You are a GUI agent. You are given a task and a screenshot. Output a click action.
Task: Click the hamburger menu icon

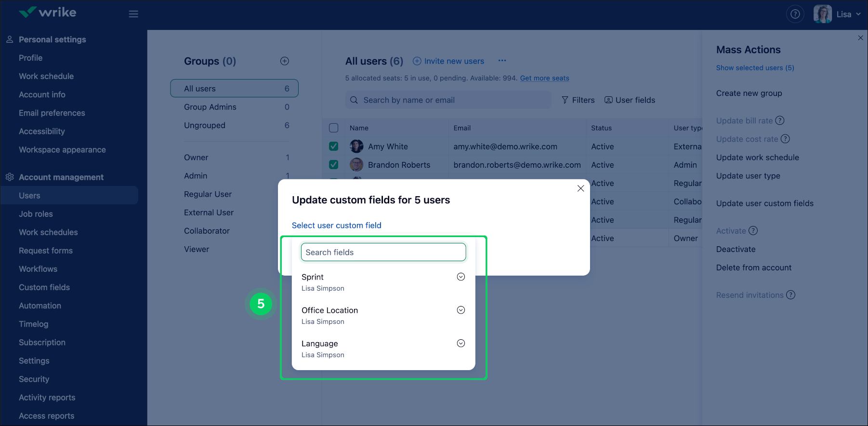pos(133,14)
